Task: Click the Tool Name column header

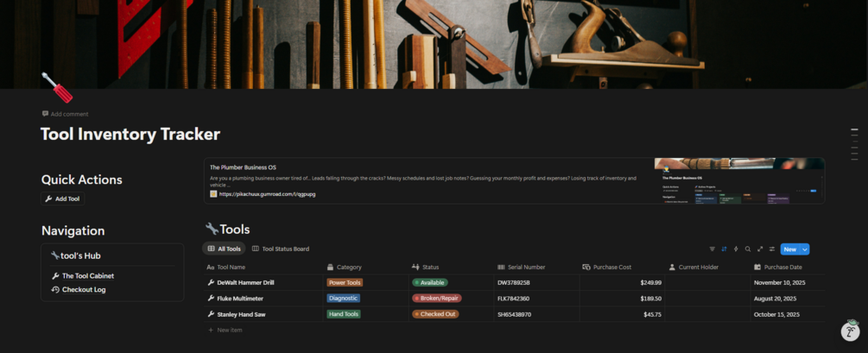Action: click(263, 268)
